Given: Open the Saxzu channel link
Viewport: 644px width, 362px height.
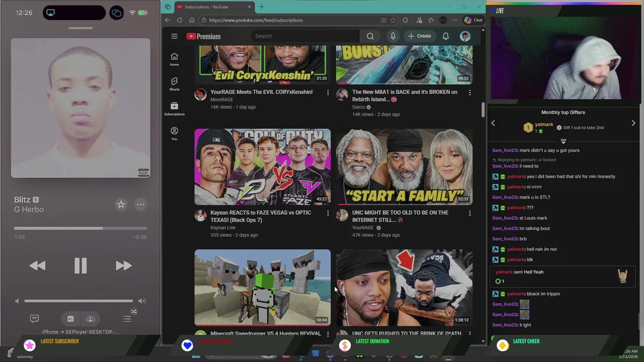Looking at the screenshot, I should point(358,107).
